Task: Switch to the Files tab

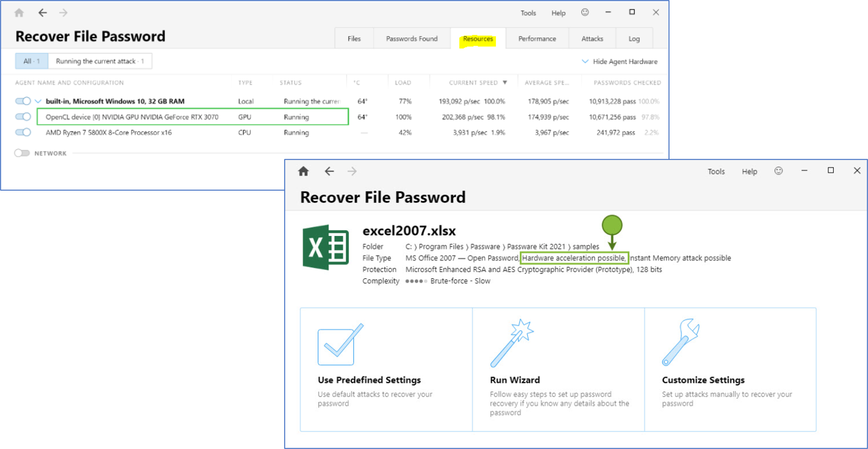Action: click(x=354, y=39)
